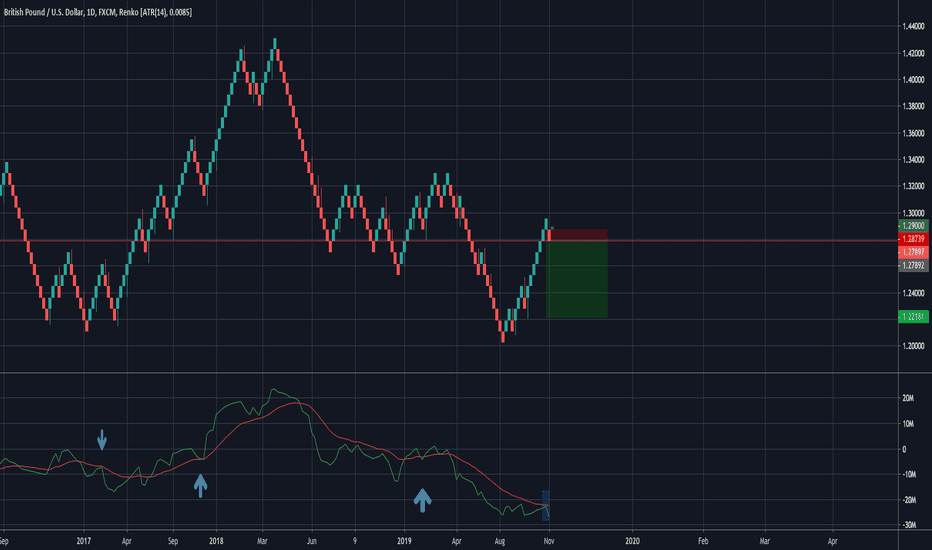
Task: Click the down arrow marker near 2017
Action: [101, 439]
